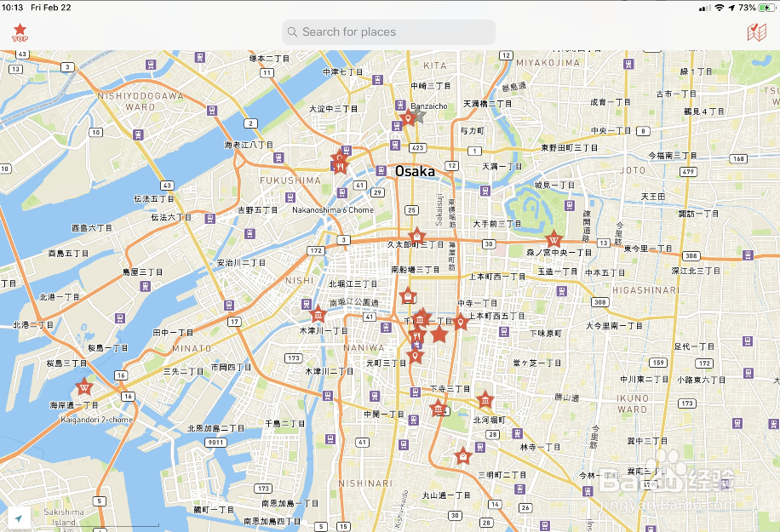Tap station icon above Nakanoshima 6 Chome
This screenshot has height=532, width=780.
(341, 192)
